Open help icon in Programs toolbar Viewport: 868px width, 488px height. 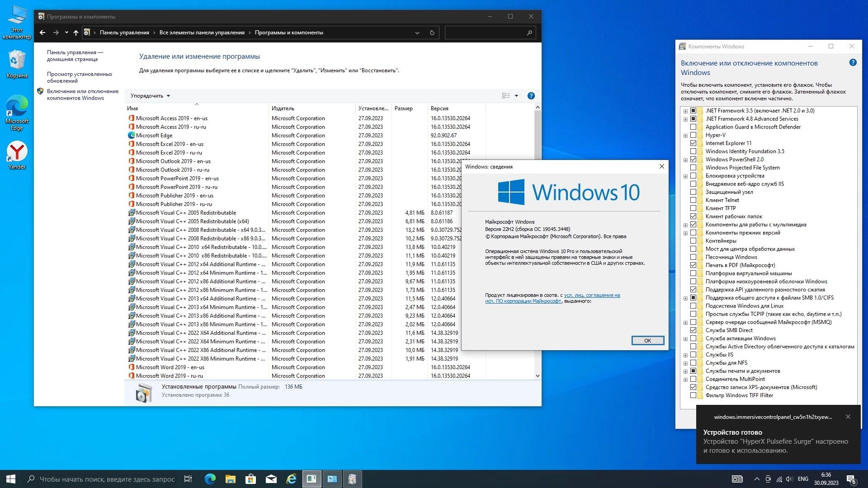tap(531, 96)
